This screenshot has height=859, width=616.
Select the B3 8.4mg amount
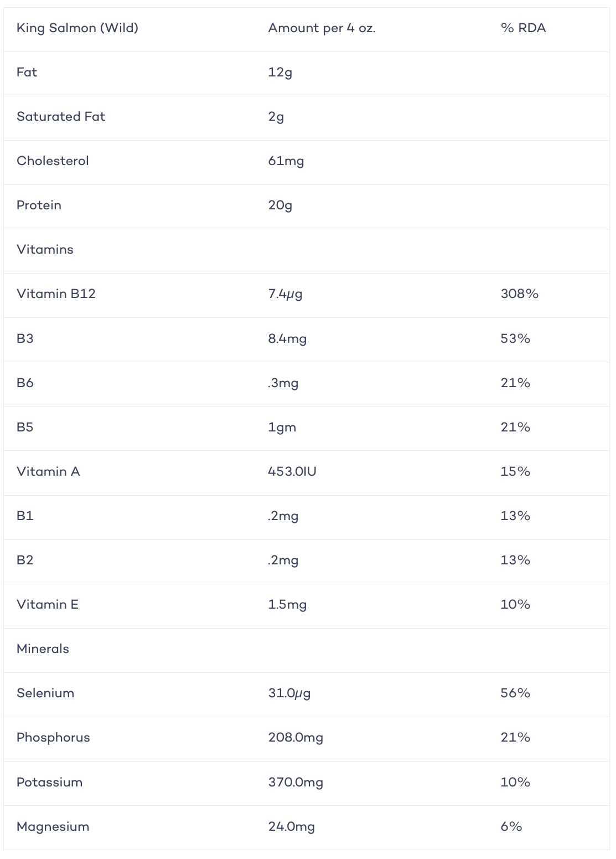(287, 338)
